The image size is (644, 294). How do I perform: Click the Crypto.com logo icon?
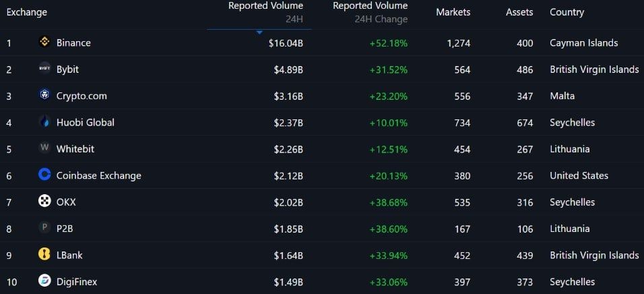click(x=44, y=95)
